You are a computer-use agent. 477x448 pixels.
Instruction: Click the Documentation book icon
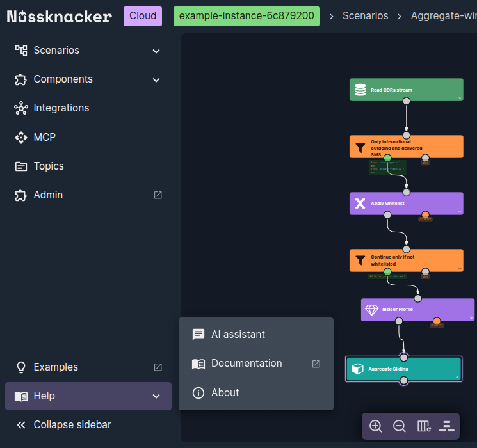(198, 364)
